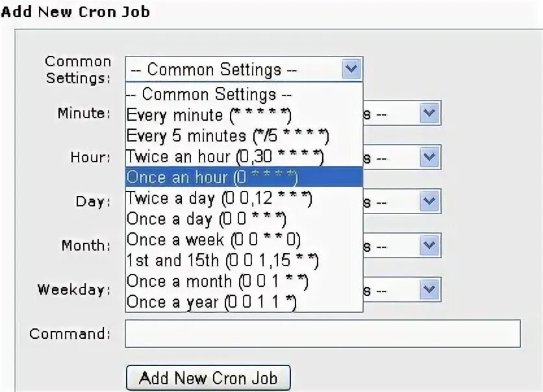The image size is (543, 392).
Task: Expand the Hour settings dropdown arrow
Action: (x=429, y=158)
